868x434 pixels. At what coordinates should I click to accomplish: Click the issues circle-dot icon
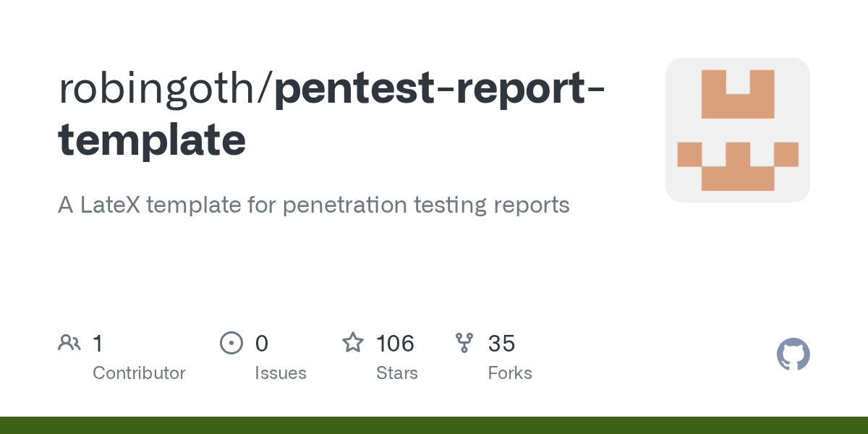[x=231, y=343]
